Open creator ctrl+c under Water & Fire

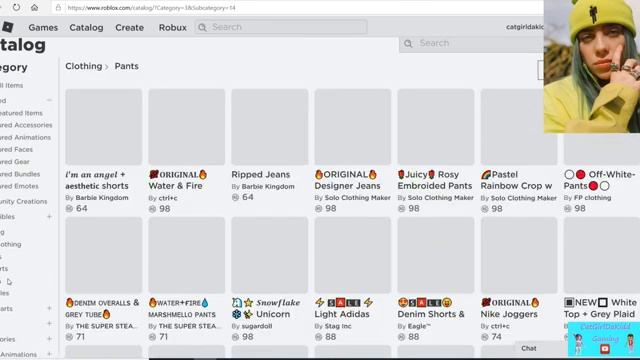click(167, 198)
